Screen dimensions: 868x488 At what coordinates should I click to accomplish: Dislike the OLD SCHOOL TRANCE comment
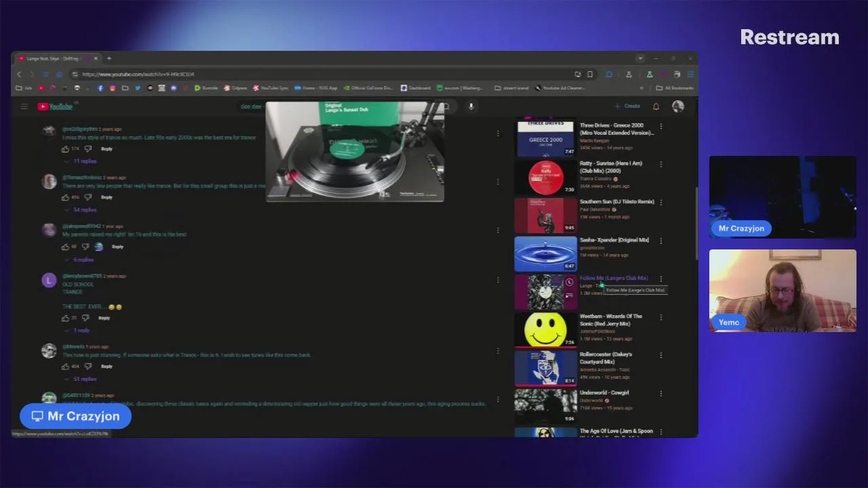(x=85, y=318)
